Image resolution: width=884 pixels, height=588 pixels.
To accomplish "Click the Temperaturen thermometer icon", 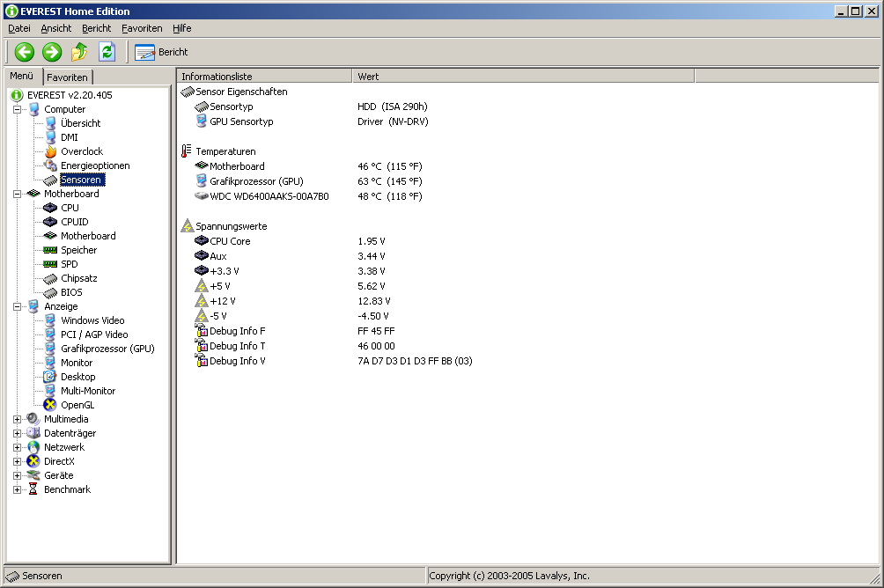I will click(187, 151).
